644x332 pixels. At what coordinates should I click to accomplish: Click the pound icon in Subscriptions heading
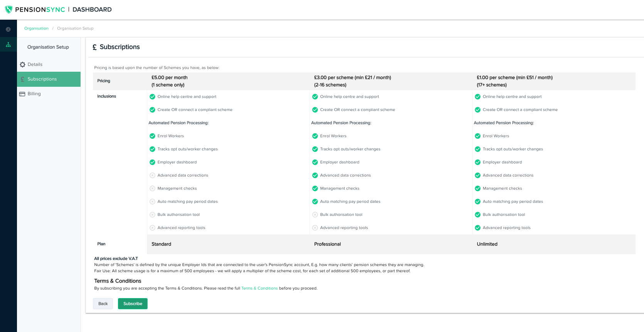tap(95, 47)
